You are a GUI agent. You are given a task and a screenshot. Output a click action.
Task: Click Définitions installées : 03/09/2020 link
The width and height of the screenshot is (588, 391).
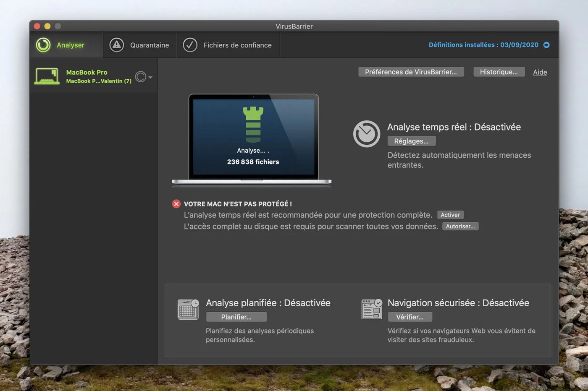pos(483,45)
